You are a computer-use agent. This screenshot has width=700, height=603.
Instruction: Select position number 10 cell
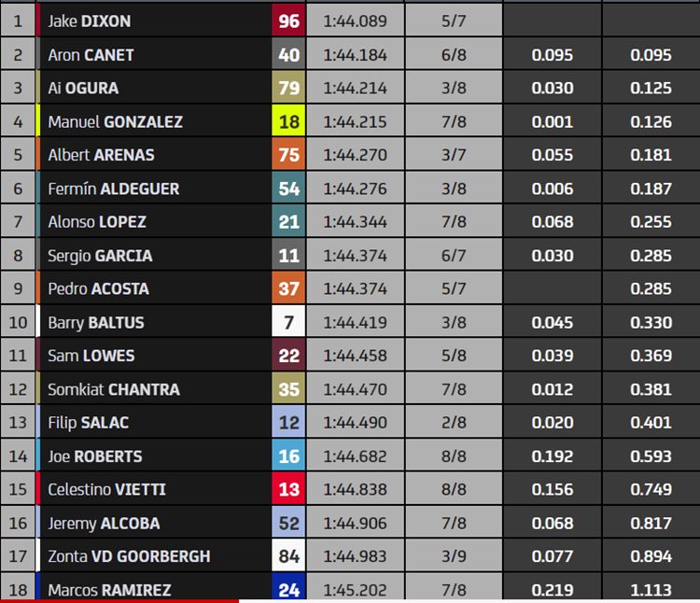pyautogui.click(x=18, y=322)
